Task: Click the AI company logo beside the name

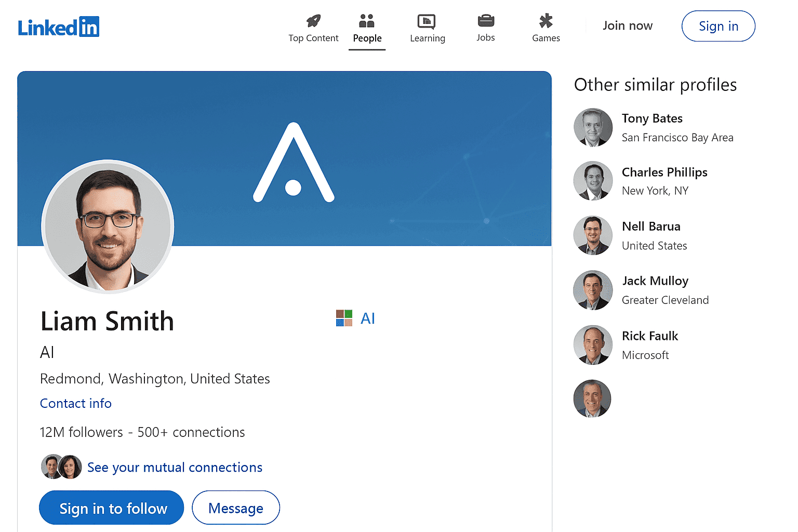Action: 344,317
